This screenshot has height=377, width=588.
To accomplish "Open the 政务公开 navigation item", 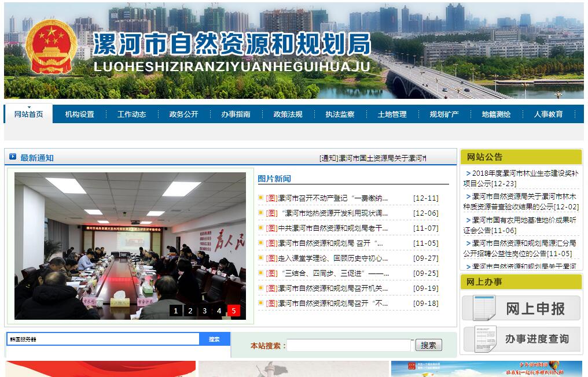I will tap(183, 114).
